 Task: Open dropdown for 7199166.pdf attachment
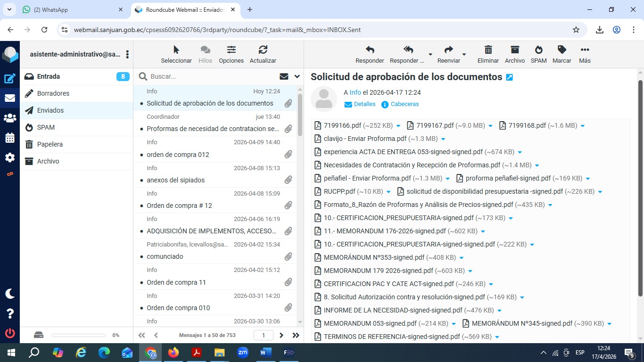click(x=398, y=126)
